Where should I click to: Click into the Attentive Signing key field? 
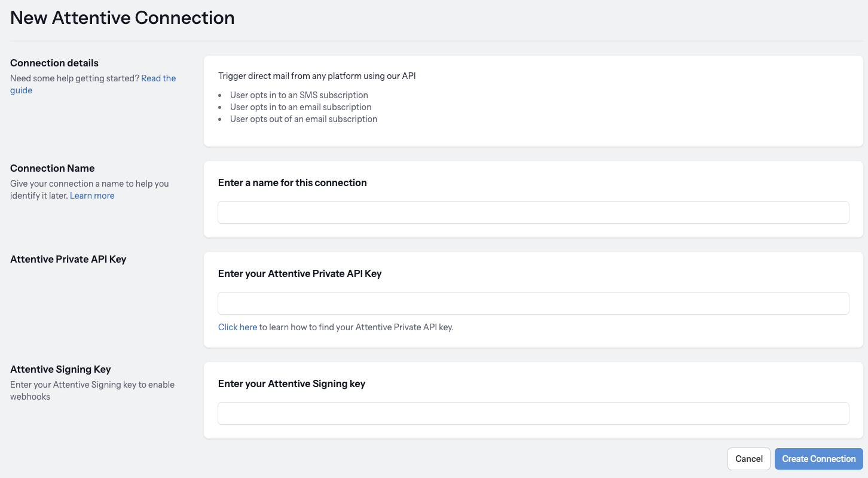coord(533,413)
